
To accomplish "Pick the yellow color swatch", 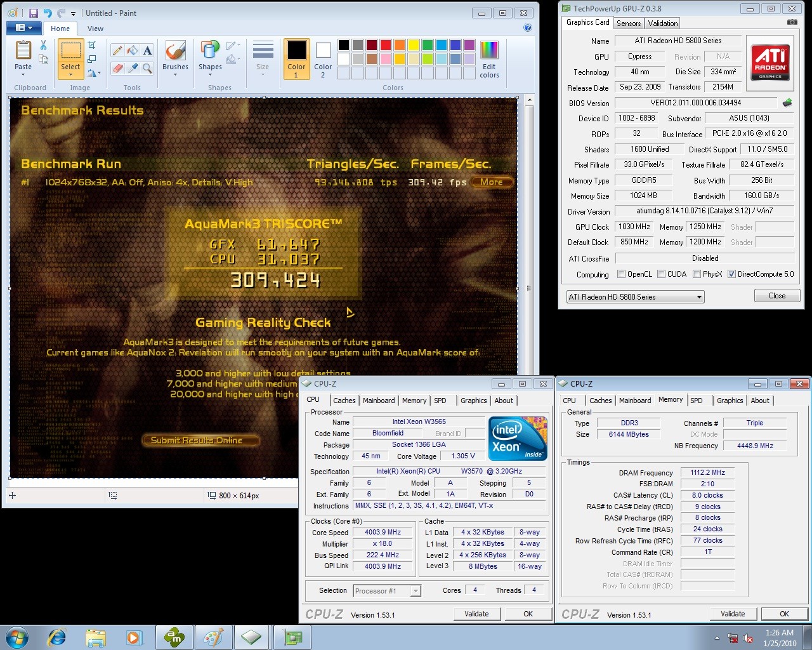I will [413, 44].
